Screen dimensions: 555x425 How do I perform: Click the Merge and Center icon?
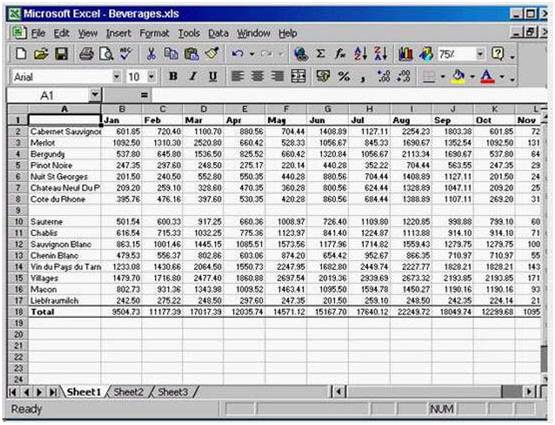pyautogui.click(x=298, y=76)
